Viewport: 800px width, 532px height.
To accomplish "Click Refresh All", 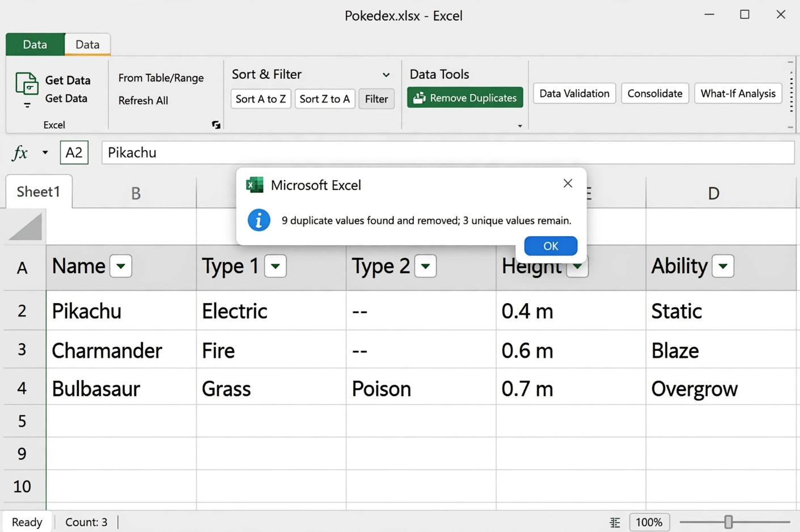I will click(x=143, y=100).
